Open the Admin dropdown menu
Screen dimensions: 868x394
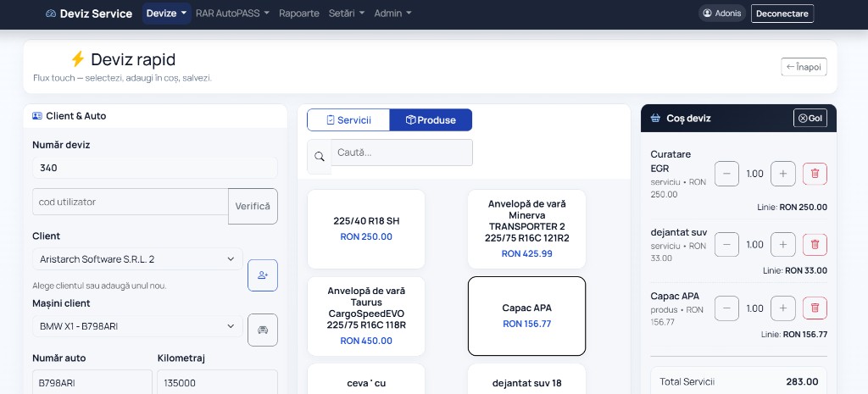tap(393, 14)
